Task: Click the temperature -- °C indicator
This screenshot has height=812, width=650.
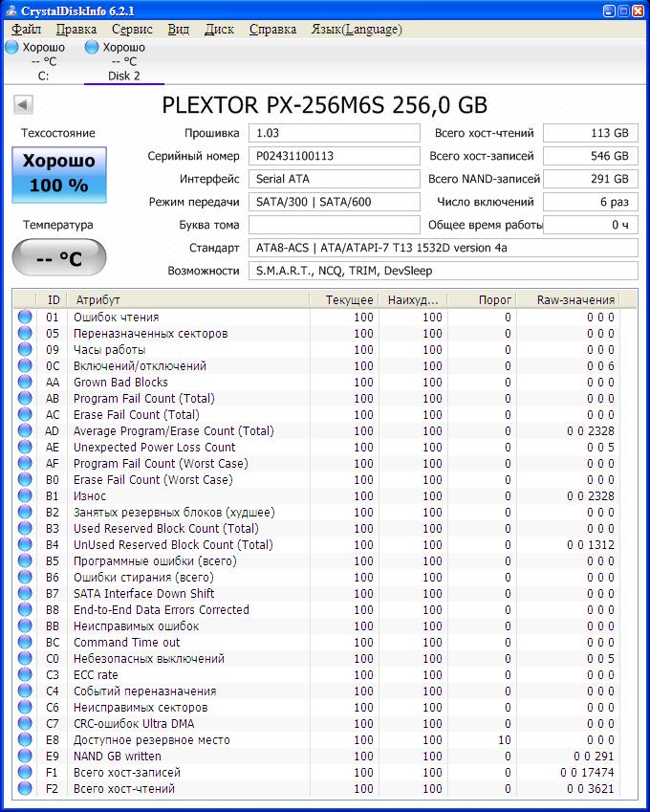Action: (x=59, y=257)
